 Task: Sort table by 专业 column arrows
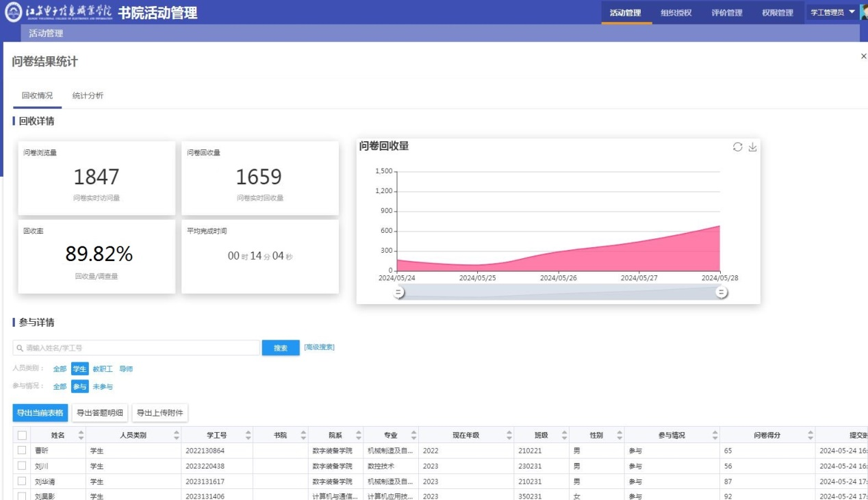413,435
